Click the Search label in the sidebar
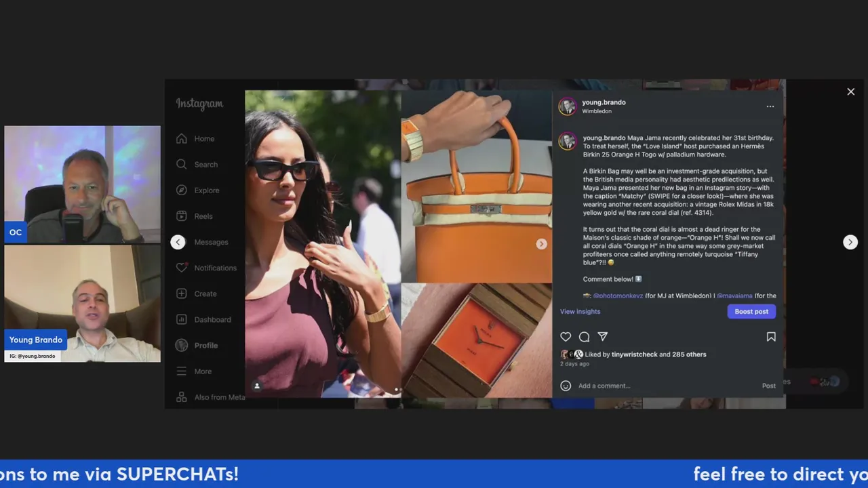The width and height of the screenshot is (868, 488). coord(206,164)
